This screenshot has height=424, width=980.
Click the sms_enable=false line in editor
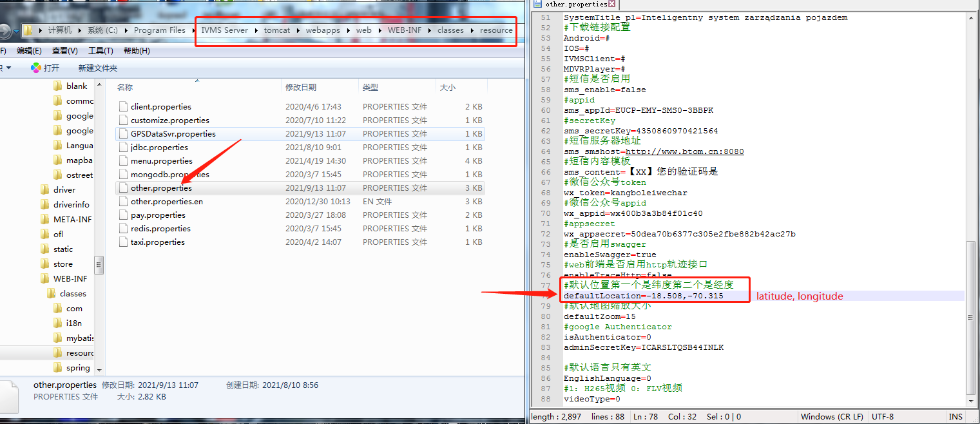pos(604,90)
